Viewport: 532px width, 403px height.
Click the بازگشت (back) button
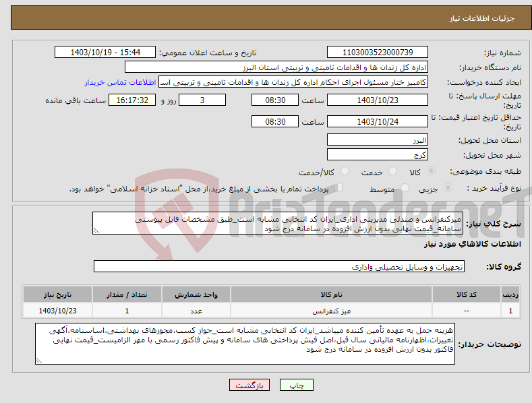[249, 385]
